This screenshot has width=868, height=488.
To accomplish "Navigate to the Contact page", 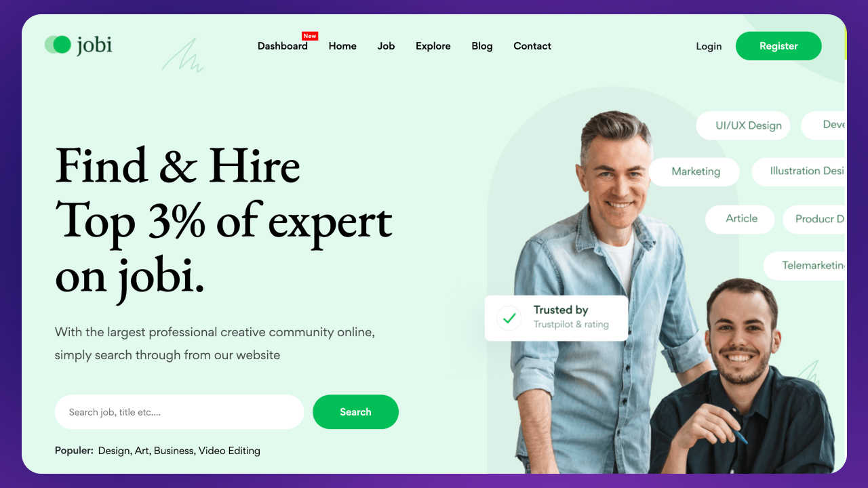I will tap(532, 46).
